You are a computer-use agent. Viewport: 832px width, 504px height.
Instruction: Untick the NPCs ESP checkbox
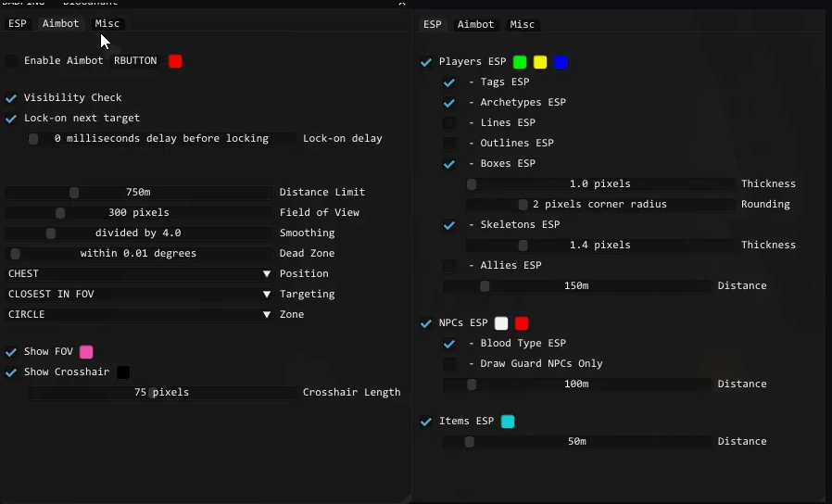(426, 323)
